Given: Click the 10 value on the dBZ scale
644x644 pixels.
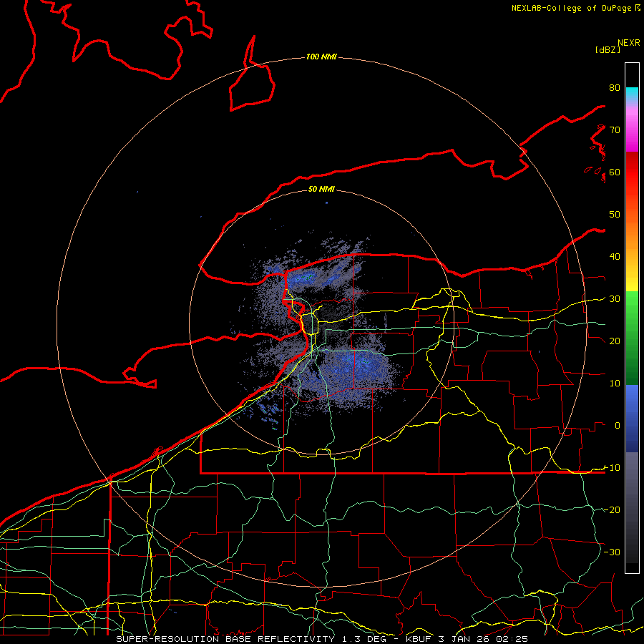Looking at the screenshot, I should [615, 384].
